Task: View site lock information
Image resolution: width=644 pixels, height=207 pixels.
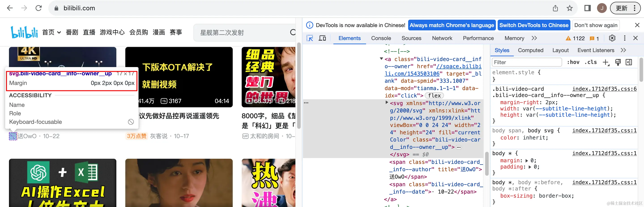Action: (56, 8)
